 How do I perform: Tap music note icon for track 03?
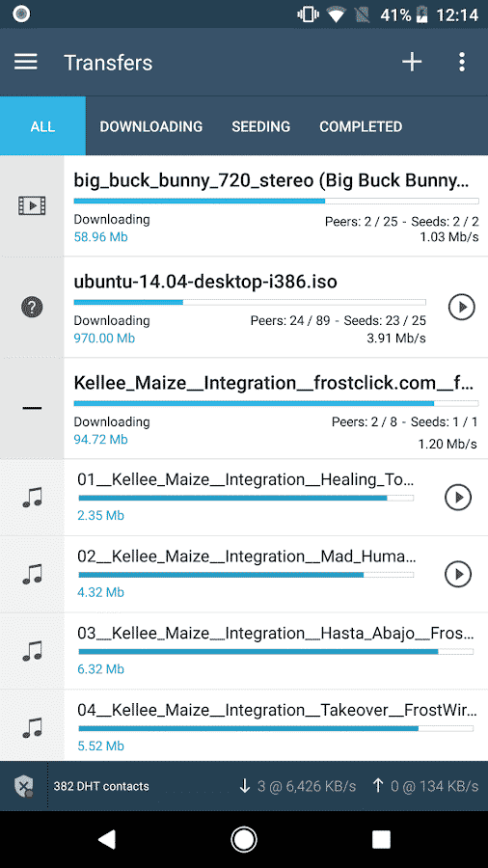point(32,651)
